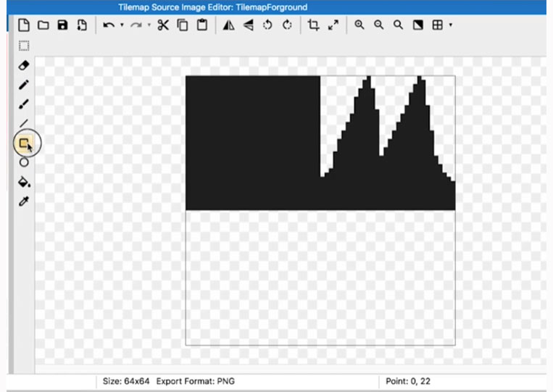Open an image file with folder icon

pos(43,25)
